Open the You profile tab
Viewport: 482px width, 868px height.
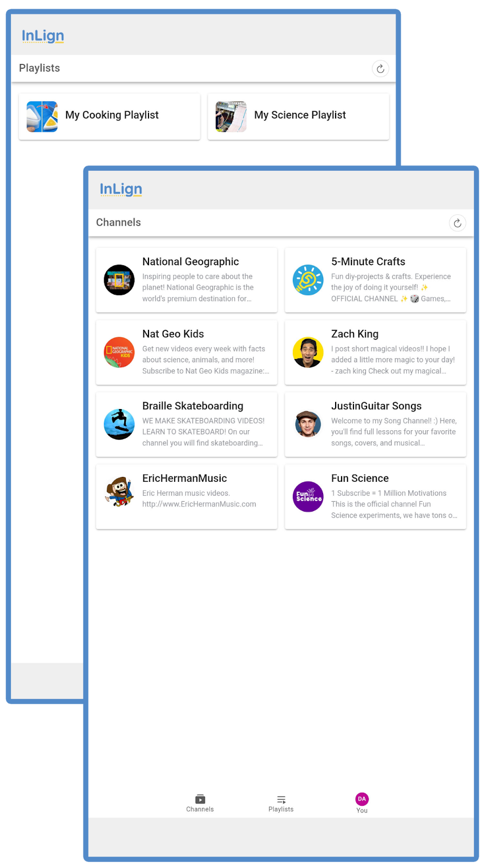[362, 803]
